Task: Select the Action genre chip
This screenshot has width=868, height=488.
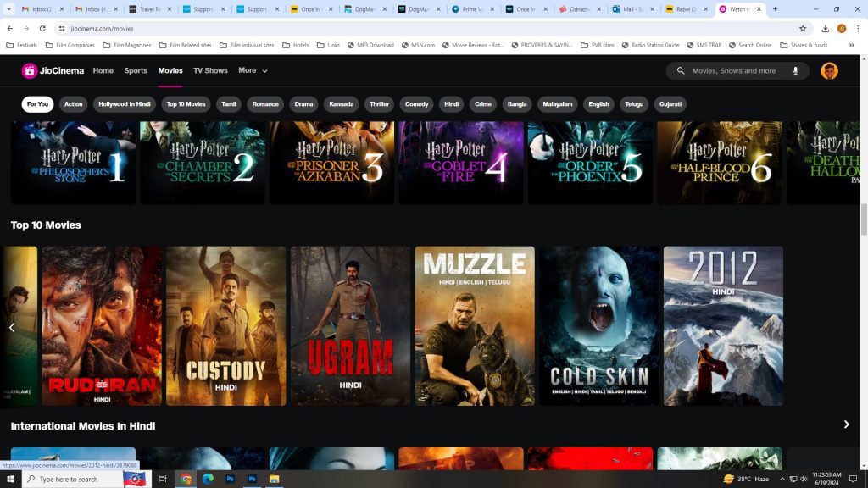Action: click(73, 104)
